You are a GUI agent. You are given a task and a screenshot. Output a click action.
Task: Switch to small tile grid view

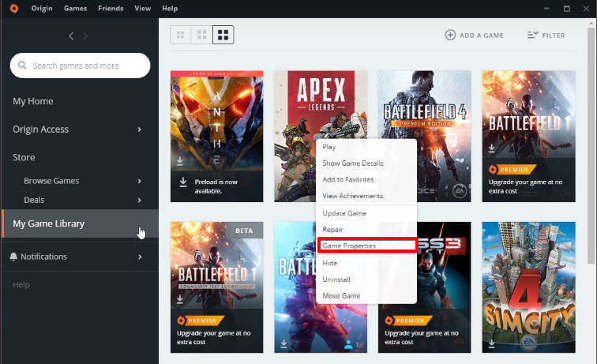pos(181,35)
